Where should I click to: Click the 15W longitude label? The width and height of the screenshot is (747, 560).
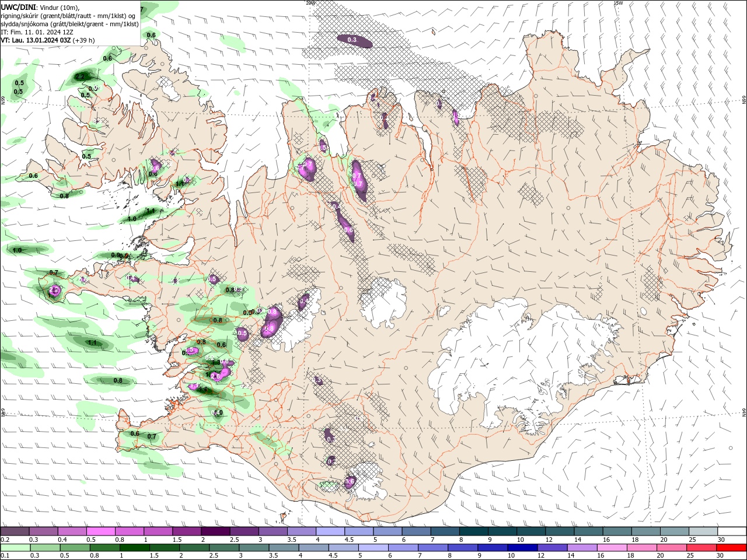[x=618, y=3]
